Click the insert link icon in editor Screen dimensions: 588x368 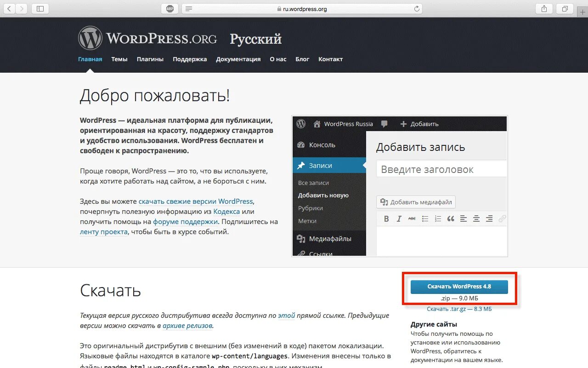pos(502,219)
